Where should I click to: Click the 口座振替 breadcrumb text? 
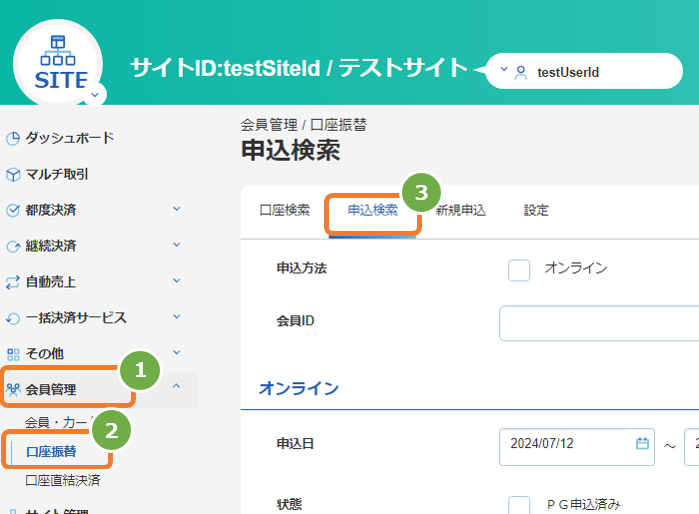click(x=338, y=125)
